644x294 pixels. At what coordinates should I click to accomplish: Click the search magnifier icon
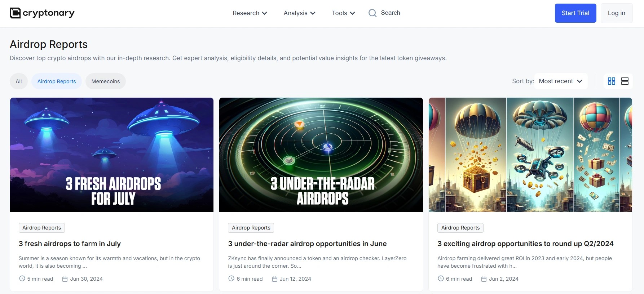[x=372, y=13]
